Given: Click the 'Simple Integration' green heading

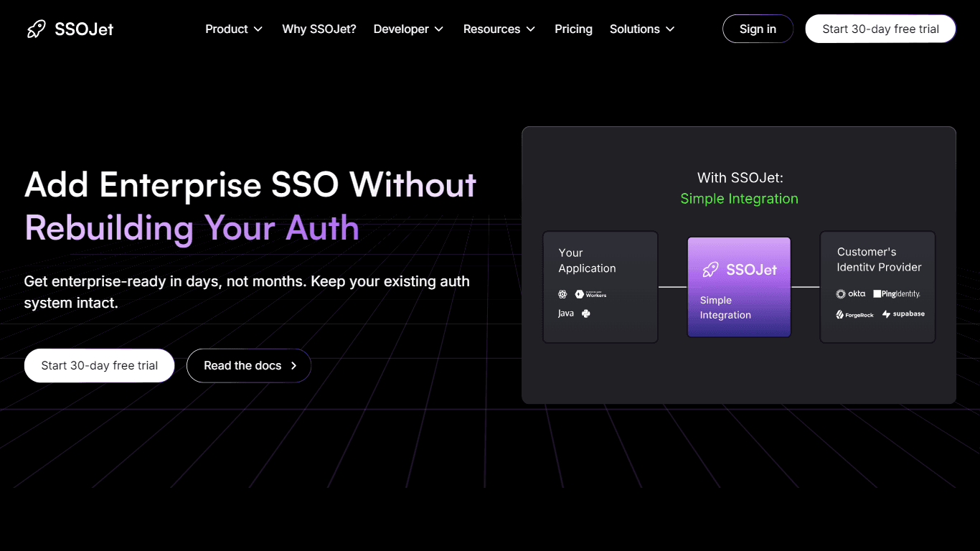Looking at the screenshot, I should point(739,199).
